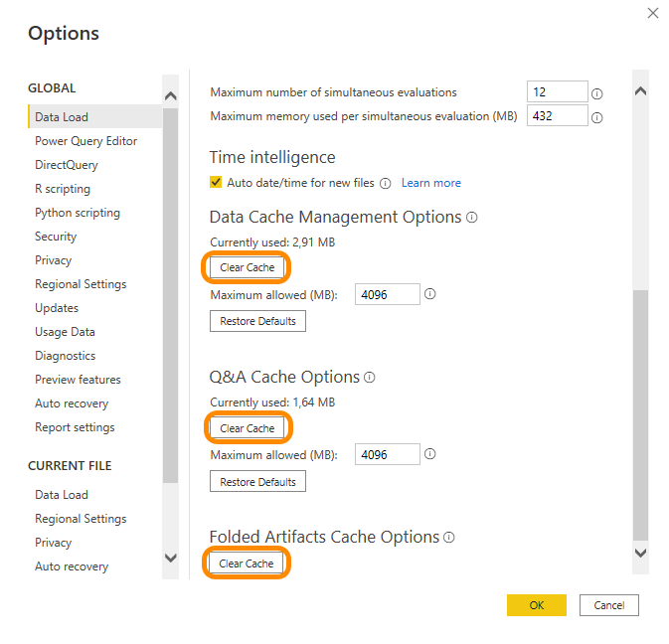Select Preview features in Global list

[x=78, y=380]
